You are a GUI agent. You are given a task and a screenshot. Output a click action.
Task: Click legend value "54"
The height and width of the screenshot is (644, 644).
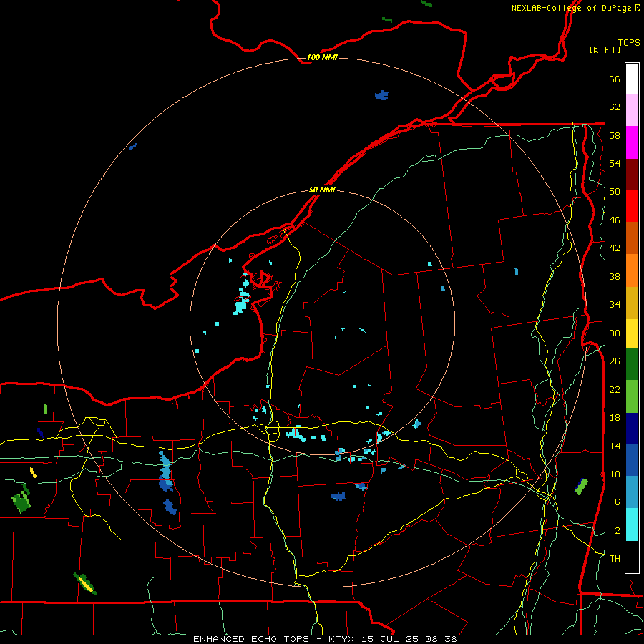tap(615, 163)
